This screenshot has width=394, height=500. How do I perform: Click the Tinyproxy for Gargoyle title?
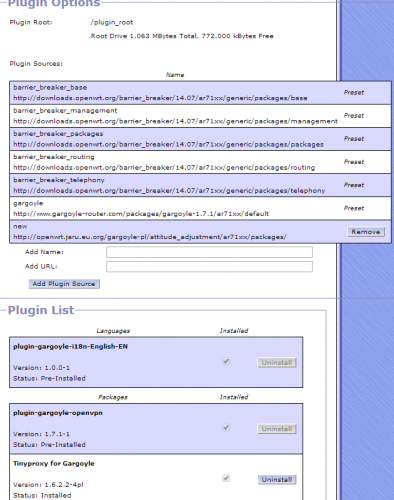pyautogui.click(x=54, y=464)
